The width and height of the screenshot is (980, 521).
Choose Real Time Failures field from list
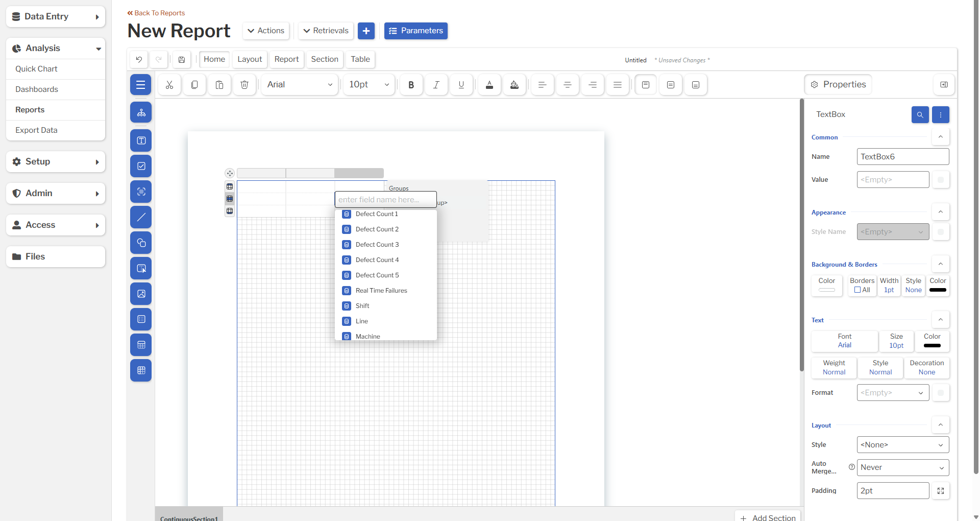click(381, 291)
